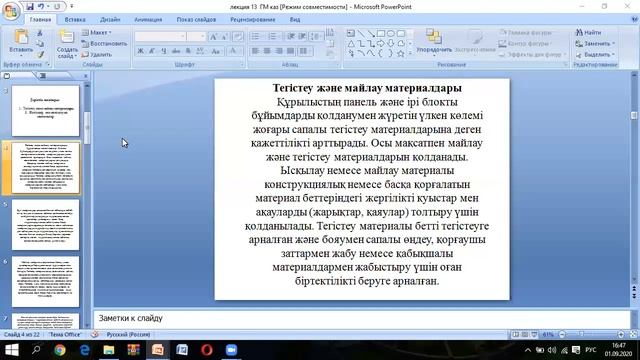Click the Создать слайд new slide icon
This screenshot has height=360, width=640.
pos(67,37)
